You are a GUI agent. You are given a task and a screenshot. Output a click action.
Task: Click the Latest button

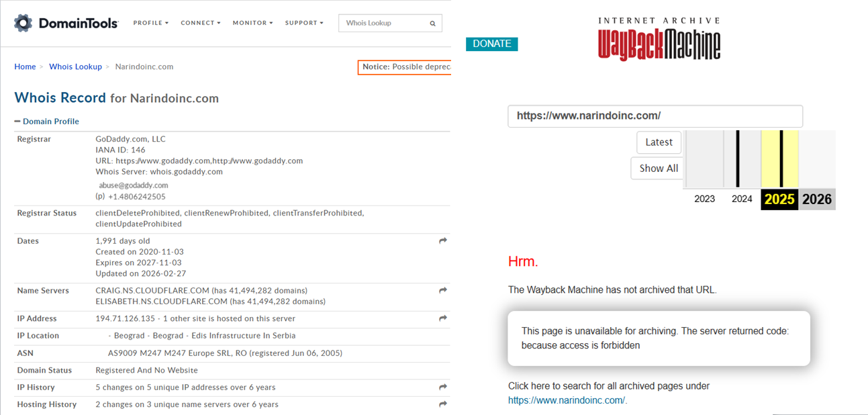(659, 142)
